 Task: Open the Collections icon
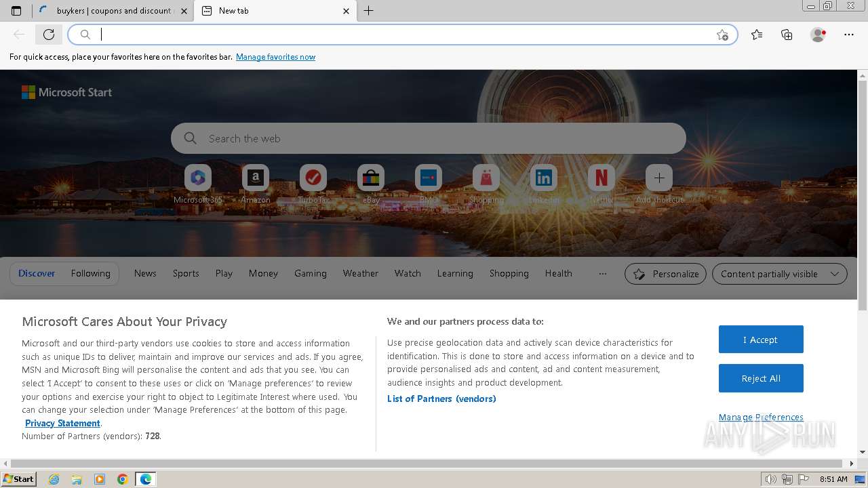[787, 35]
